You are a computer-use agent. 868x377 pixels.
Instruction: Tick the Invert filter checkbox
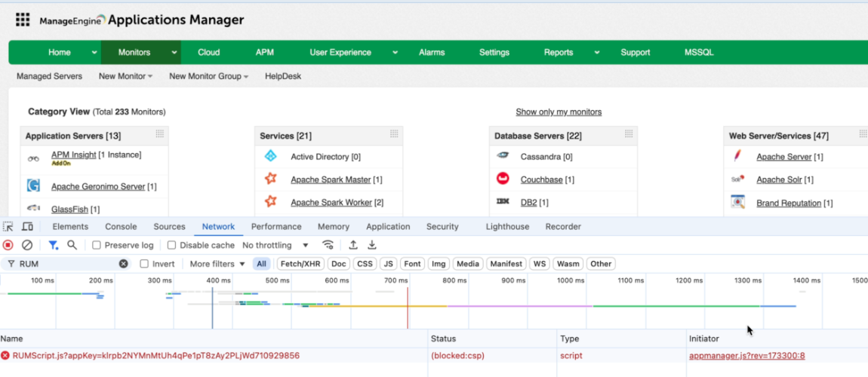[x=144, y=264]
